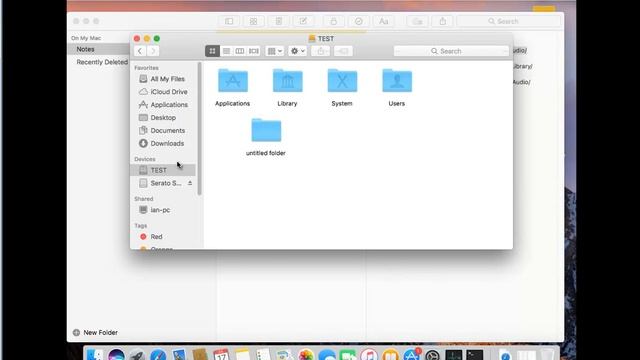Click the Finder sidebar scrollbar
The width and height of the screenshot is (640, 360).
click(200, 129)
